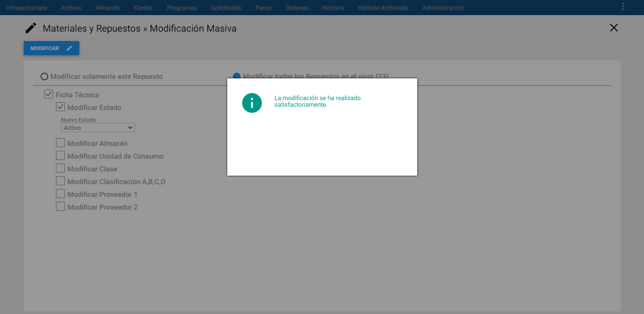
Task: Enable the Modificar Almacén checkbox
Action: (60, 143)
